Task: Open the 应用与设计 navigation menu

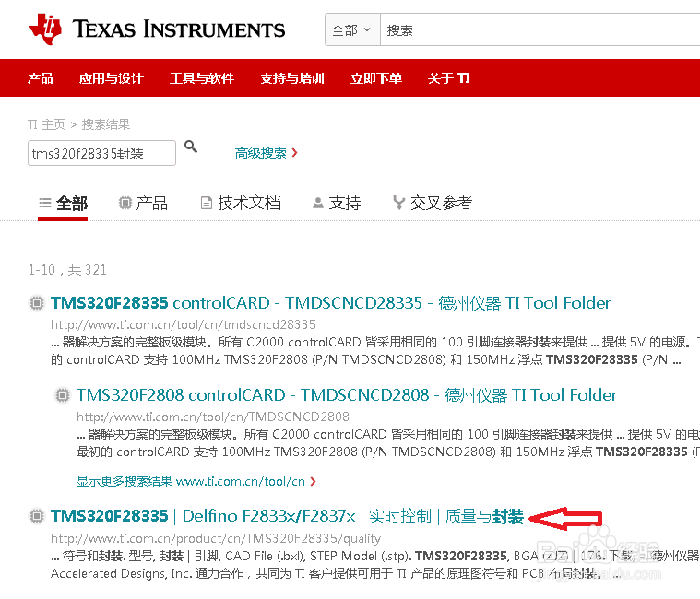Action: pos(112,78)
